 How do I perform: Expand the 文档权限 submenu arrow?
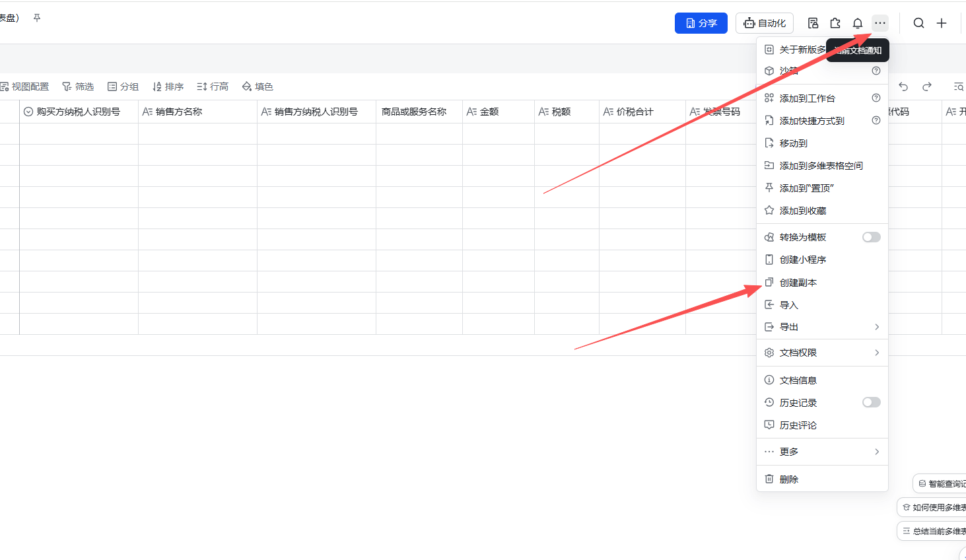point(877,353)
